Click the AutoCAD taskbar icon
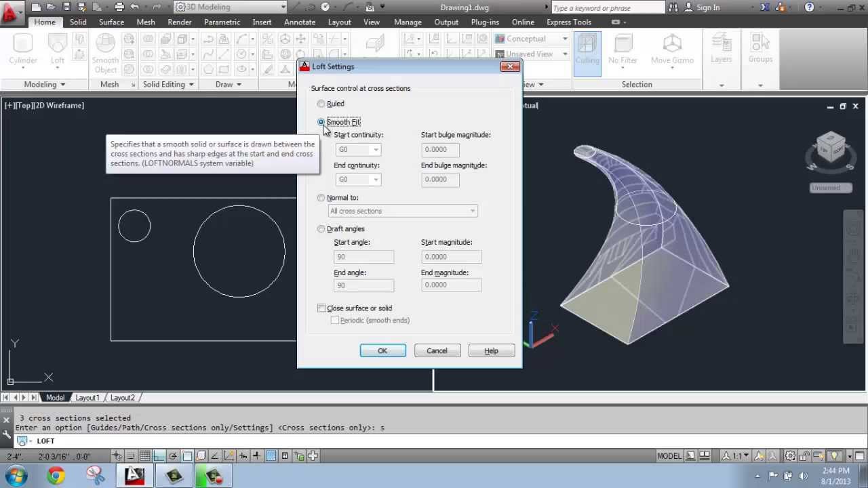 coord(134,476)
